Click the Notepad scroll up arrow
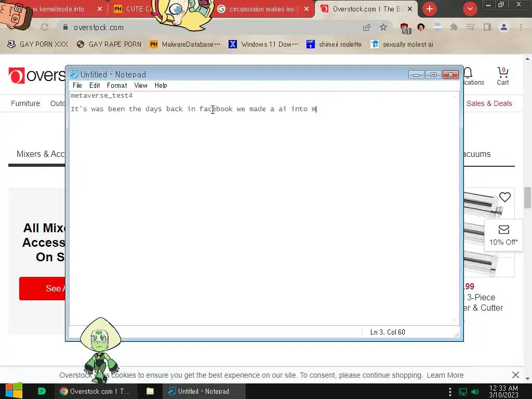 [x=454, y=97]
